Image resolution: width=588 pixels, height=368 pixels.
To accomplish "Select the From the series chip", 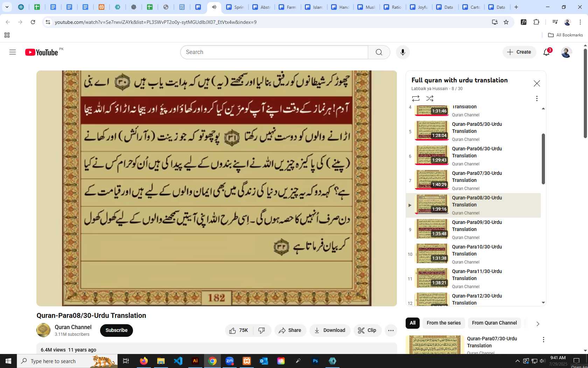I will (443, 323).
